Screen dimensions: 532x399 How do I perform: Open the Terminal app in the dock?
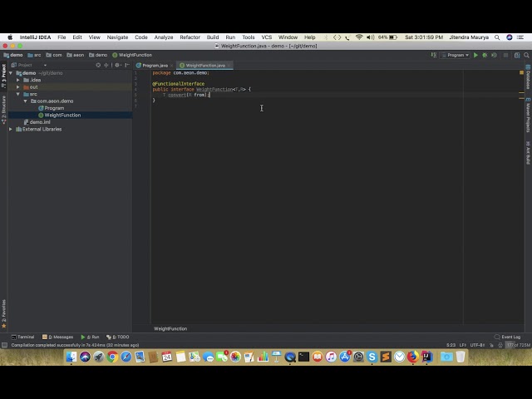point(303,357)
